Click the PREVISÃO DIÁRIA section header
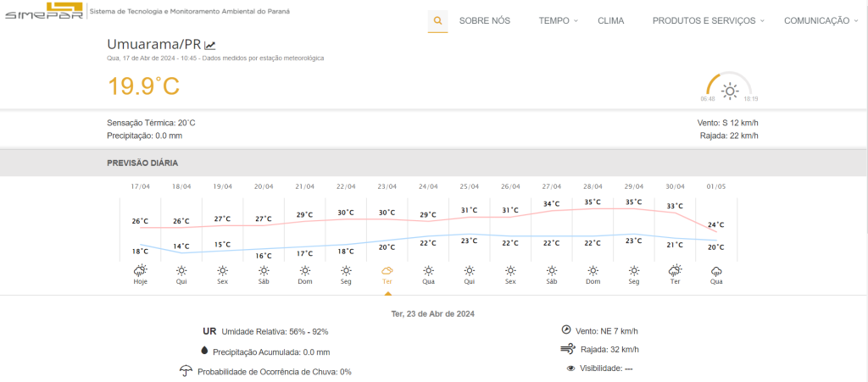 tap(142, 163)
